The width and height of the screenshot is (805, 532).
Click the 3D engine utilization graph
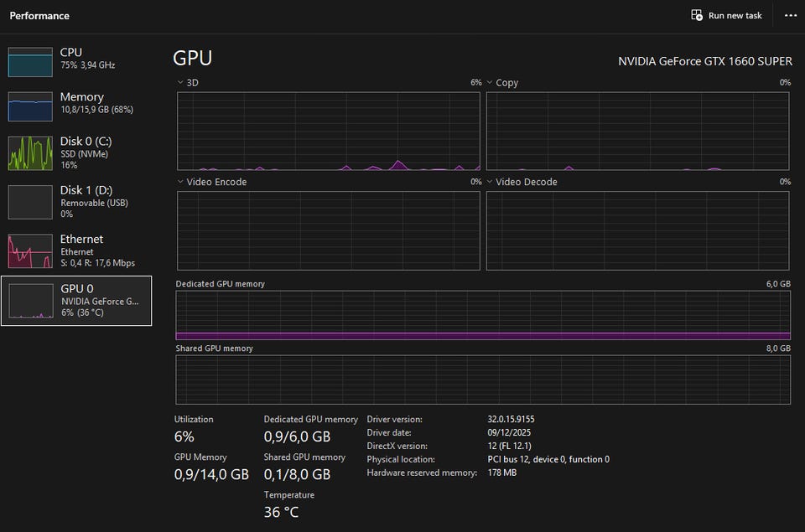point(329,131)
